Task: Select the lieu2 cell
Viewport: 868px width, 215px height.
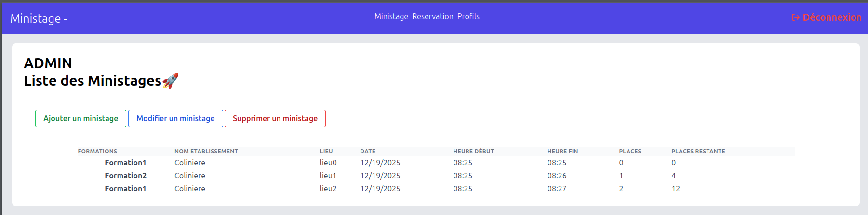Action: 328,189
